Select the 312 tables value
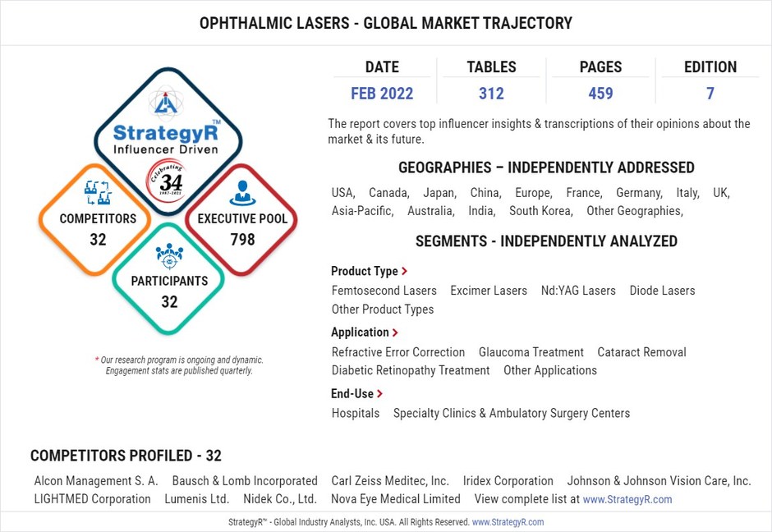 491,94
